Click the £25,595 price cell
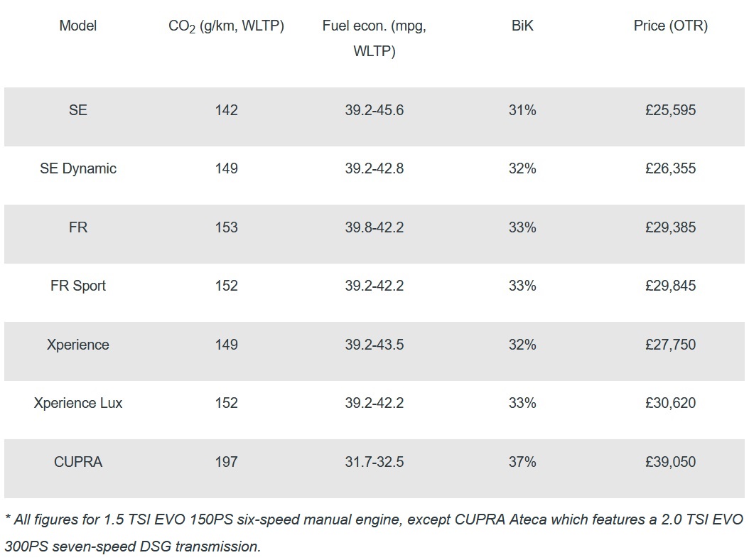 pyautogui.click(x=670, y=110)
